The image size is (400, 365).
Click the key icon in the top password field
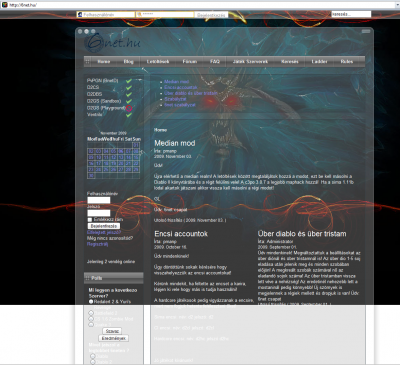pyautogui.click(x=139, y=15)
